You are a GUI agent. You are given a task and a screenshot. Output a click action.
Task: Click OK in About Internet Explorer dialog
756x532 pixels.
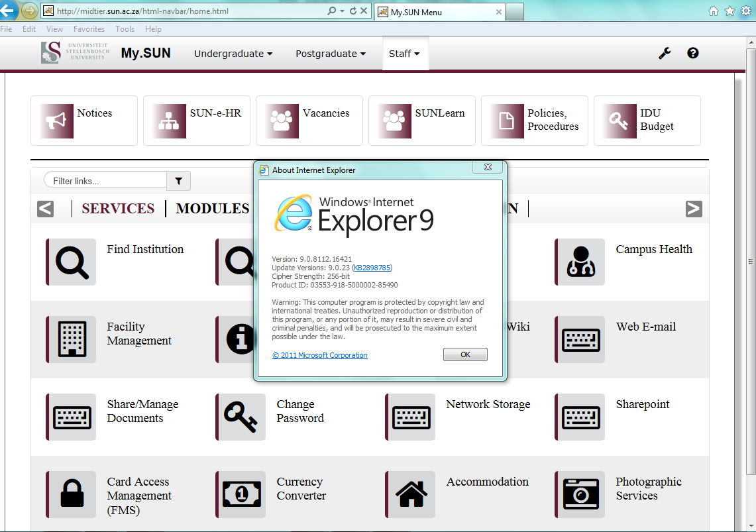tap(465, 354)
